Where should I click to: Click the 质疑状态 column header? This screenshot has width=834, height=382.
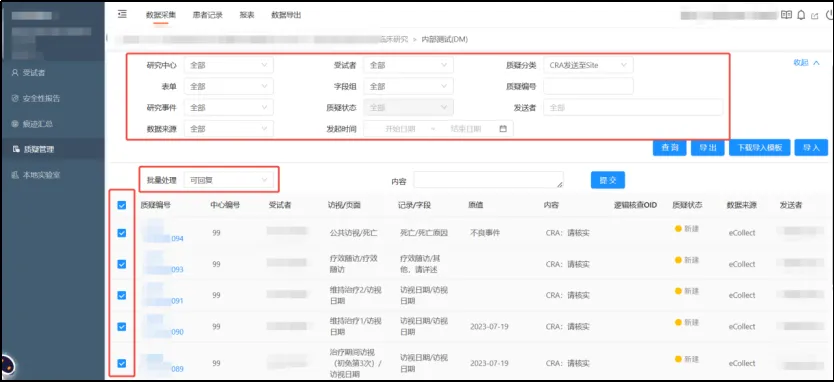click(x=687, y=205)
